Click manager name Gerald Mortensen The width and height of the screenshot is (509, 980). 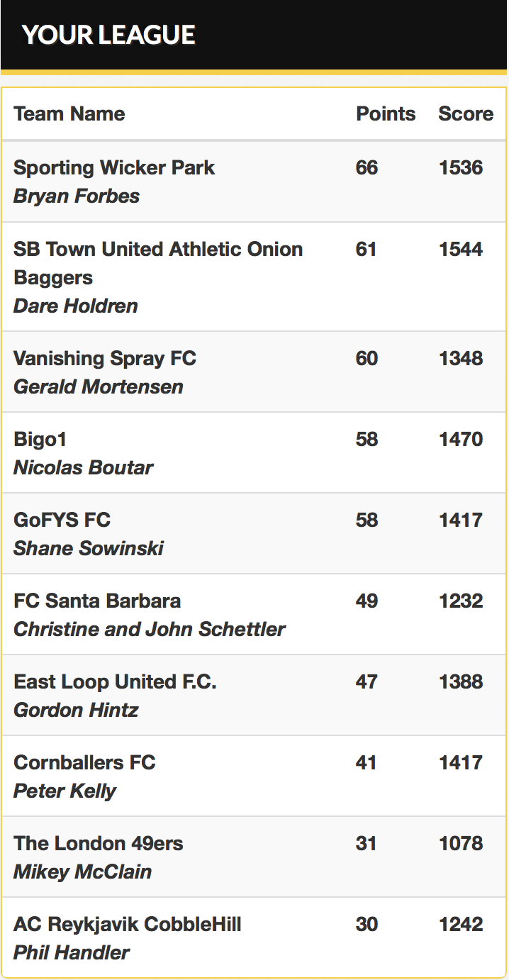pyautogui.click(x=99, y=387)
